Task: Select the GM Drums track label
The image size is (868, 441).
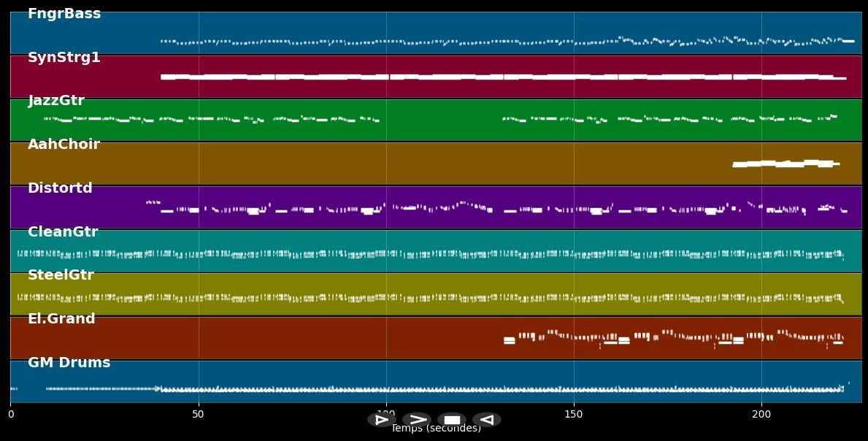Action: 69,363
